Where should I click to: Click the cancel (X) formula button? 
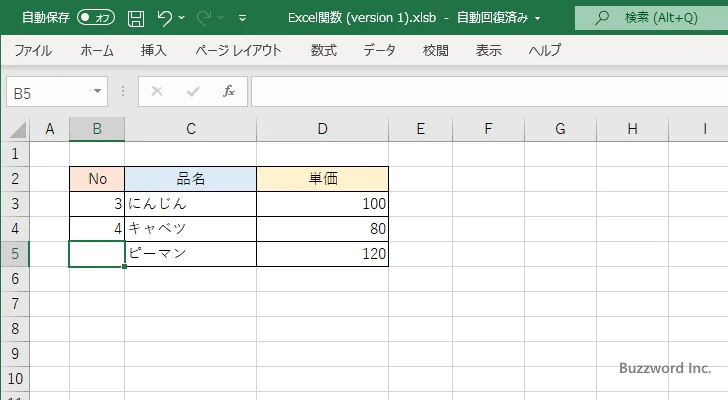point(157,91)
